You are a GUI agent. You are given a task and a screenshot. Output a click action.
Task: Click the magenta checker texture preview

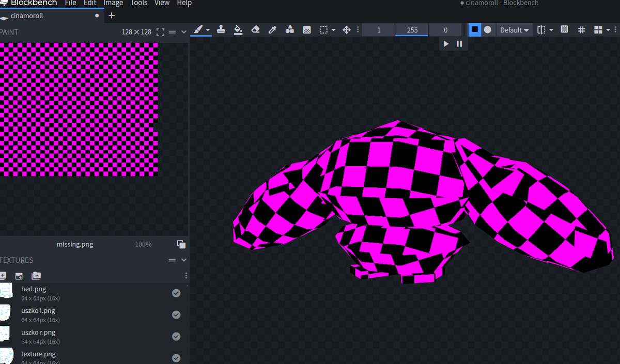click(79, 109)
